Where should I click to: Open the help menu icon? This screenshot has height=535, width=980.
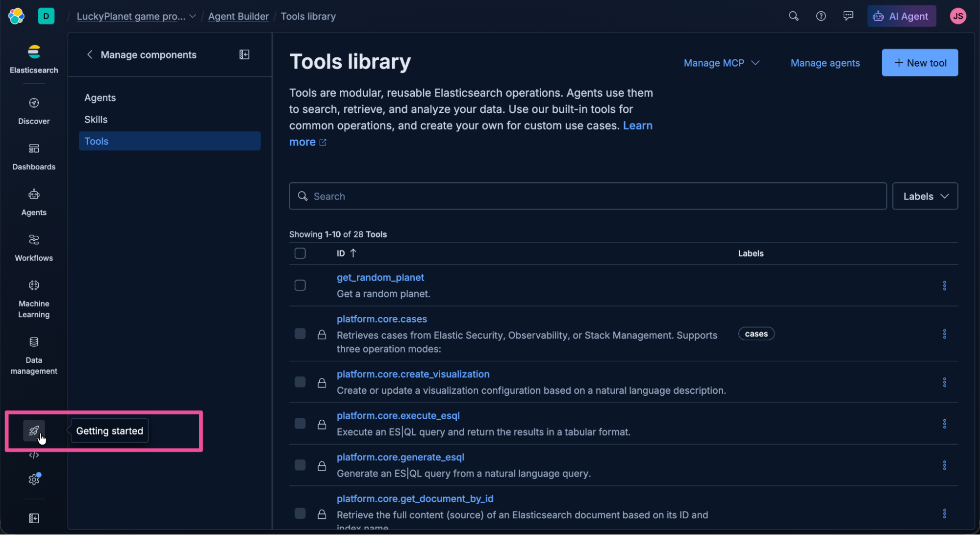[x=821, y=16]
